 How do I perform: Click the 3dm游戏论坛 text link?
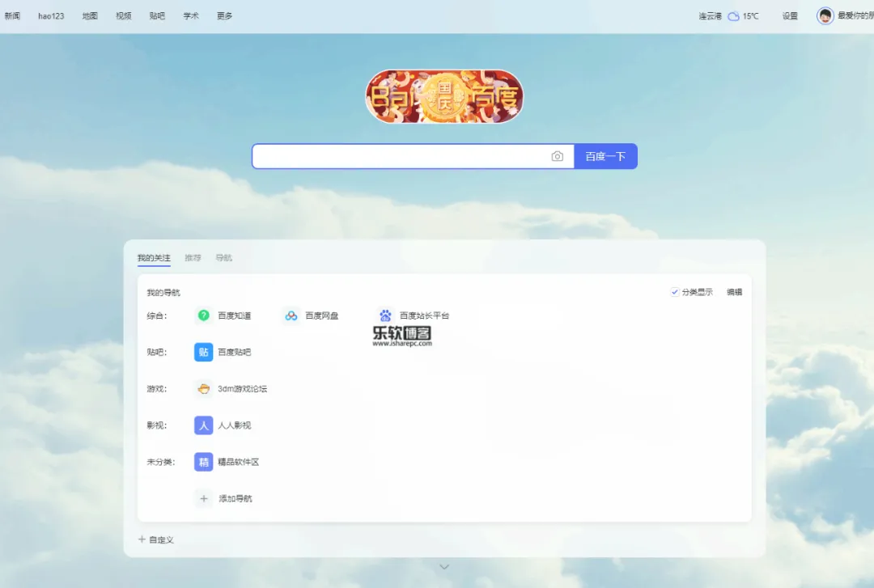tap(243, 389)
